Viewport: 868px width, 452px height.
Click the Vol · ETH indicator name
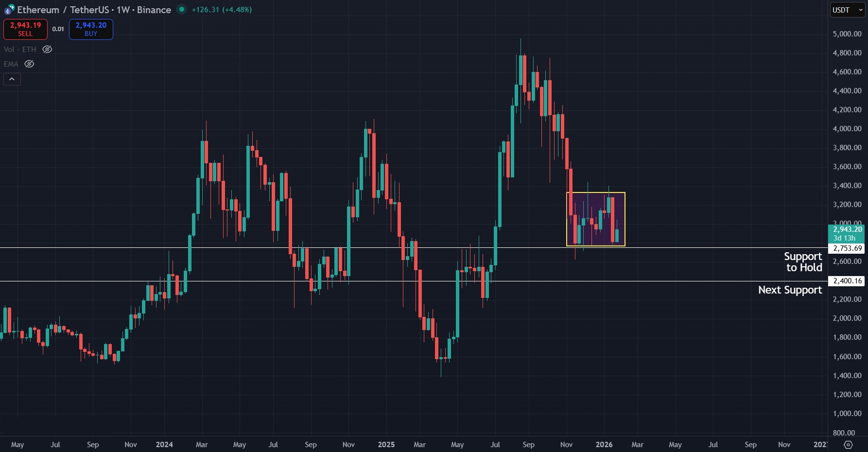(20, 50)
